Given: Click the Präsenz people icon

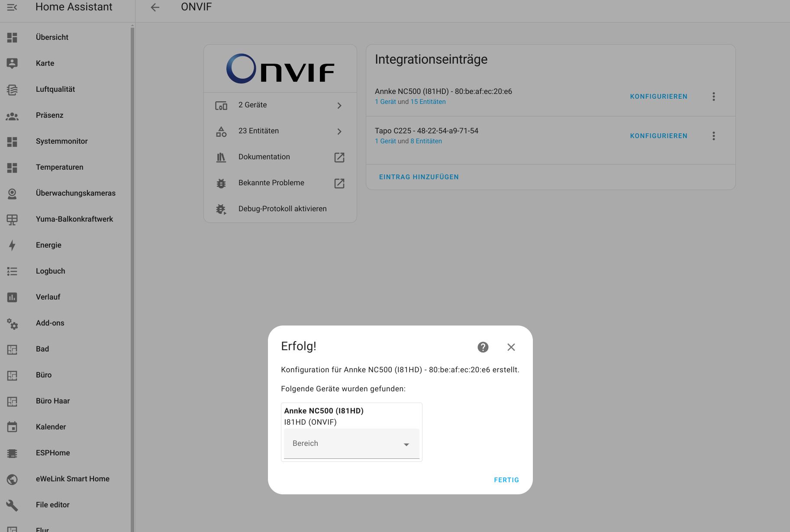Looking at the screenshot, I should pyautogui.click(x=12, y=116).
